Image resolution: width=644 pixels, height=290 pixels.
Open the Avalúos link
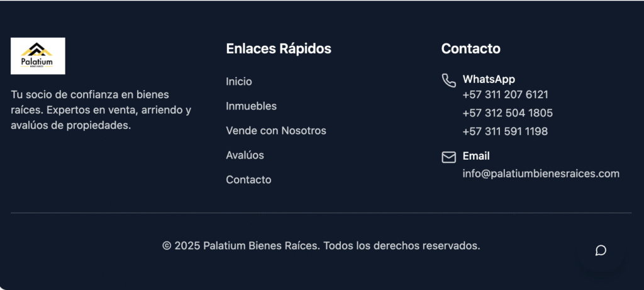tap(245, 155)
